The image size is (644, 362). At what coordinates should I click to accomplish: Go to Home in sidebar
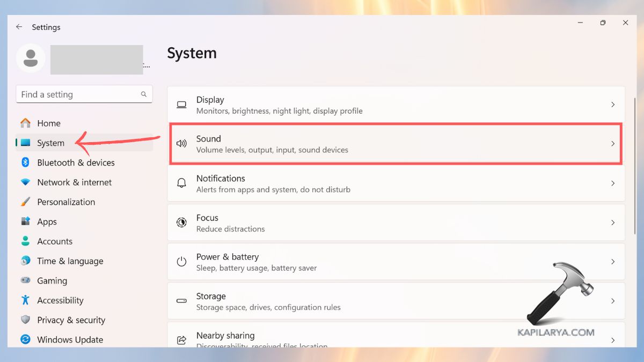(x=49, y=123)
